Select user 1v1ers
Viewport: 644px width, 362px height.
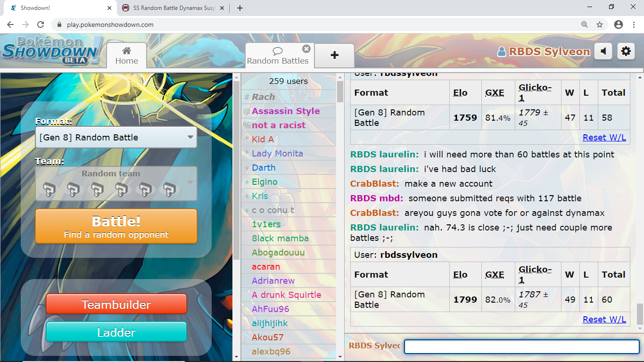[289, 224]
